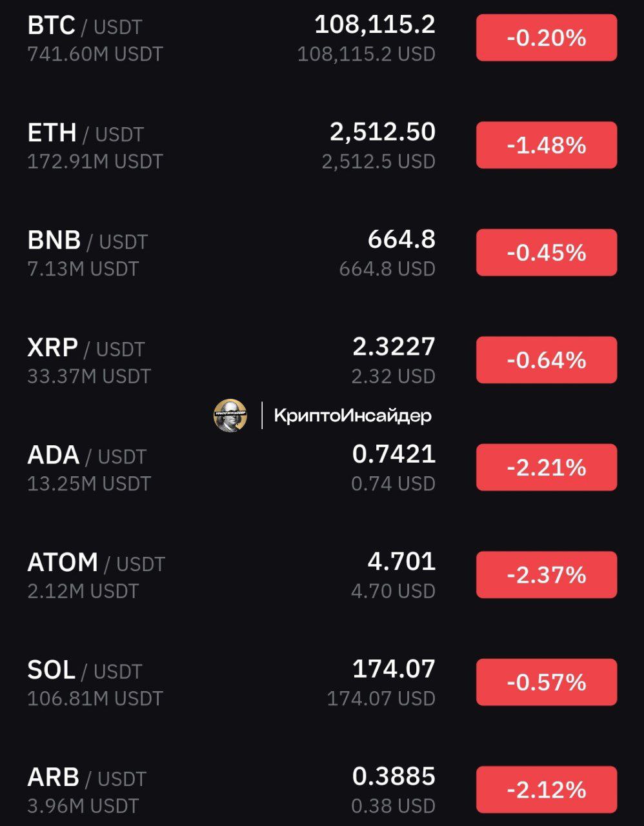Image resolution: width=644 pixels, height=826 pixels.
Task: Open the ETH / USDT pair
Action: (322, 146)
